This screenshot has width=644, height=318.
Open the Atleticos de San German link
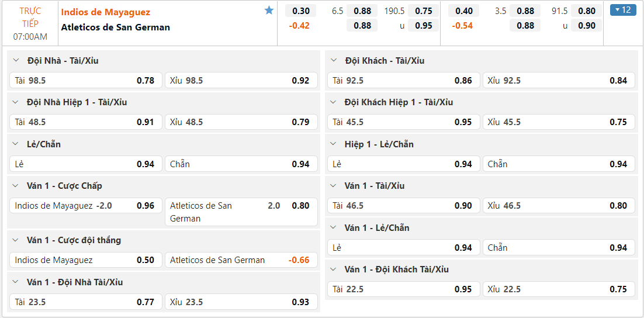[116, 27]
